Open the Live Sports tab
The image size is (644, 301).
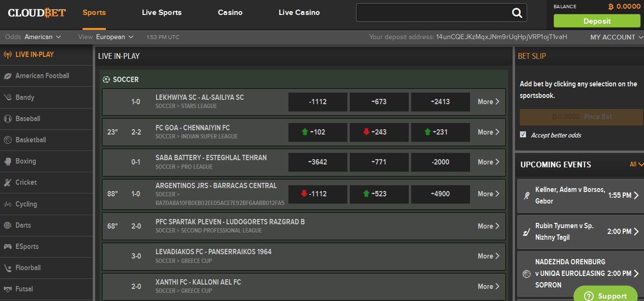(162, 13)
